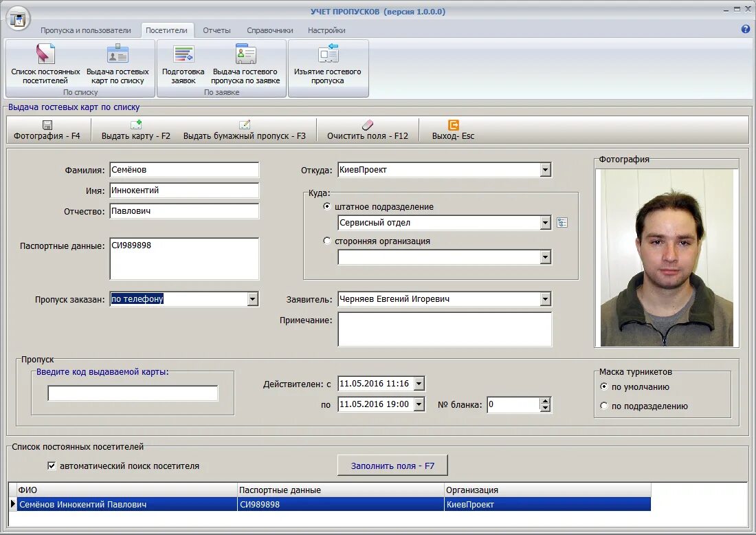
Task: Click the Организация column header
Action: pyautogui.click(x=547, y=490)
